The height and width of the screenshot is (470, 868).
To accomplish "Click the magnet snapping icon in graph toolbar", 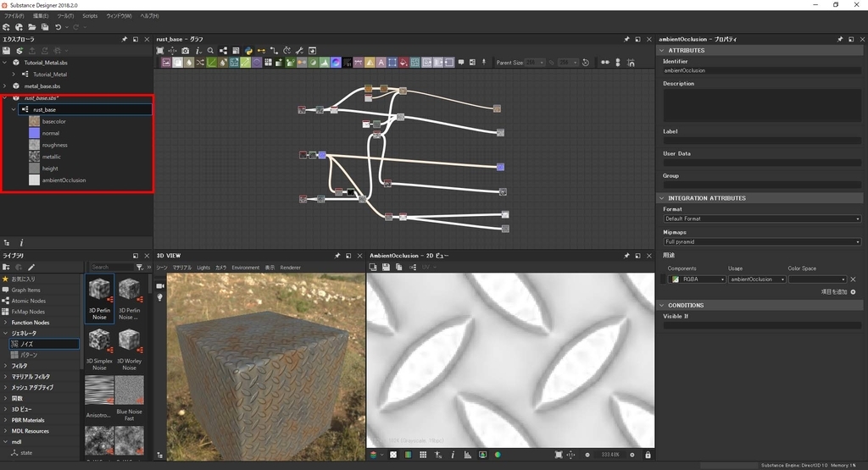I will click(631, 63).
